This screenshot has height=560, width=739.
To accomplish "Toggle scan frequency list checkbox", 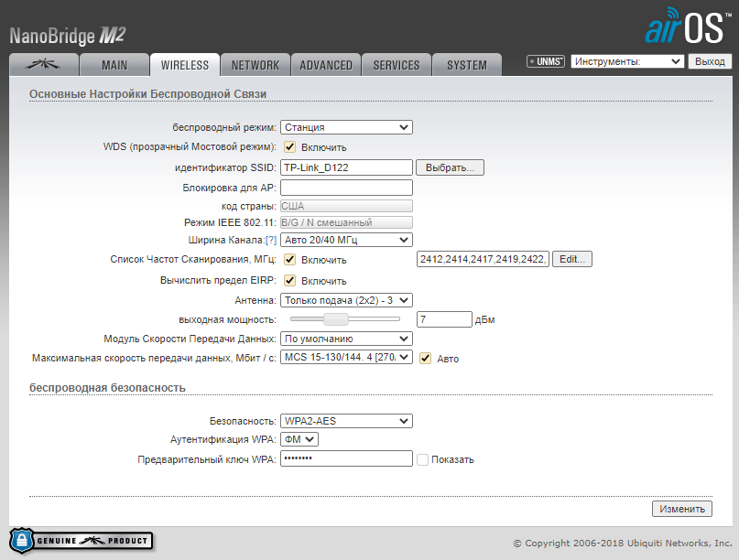I will click(x=289, y=260).
